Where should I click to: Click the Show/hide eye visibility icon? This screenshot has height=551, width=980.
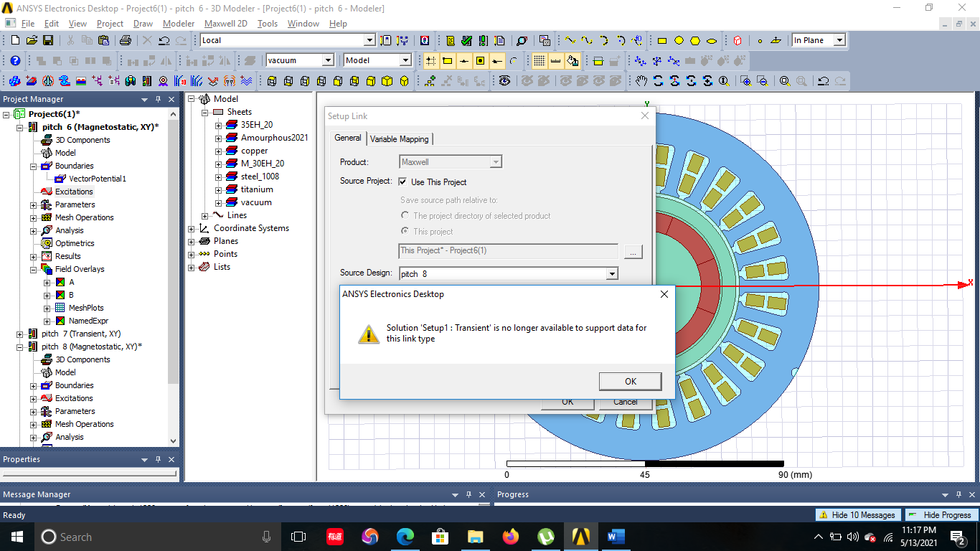pos(505,80)
